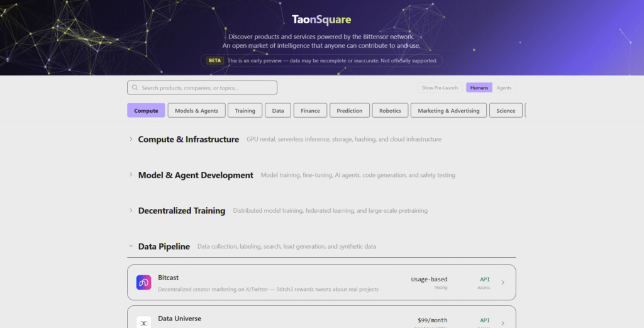Open the Robotics category

390,111
